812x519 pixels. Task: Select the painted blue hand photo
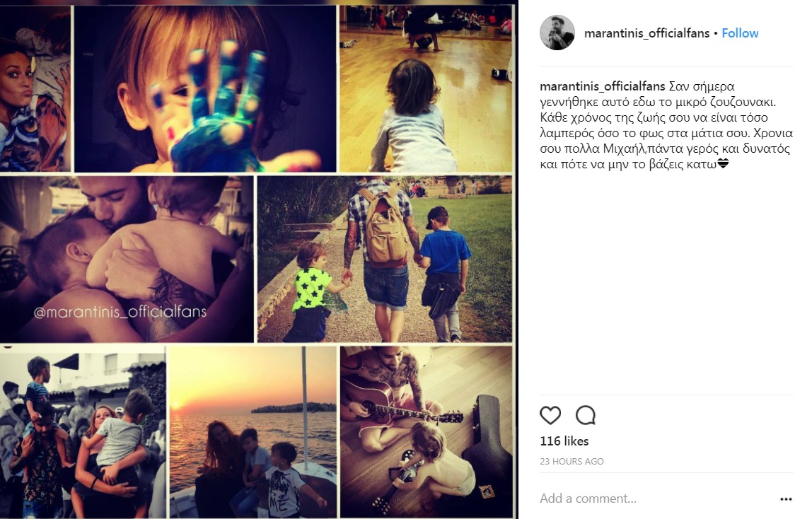point(205,88)
